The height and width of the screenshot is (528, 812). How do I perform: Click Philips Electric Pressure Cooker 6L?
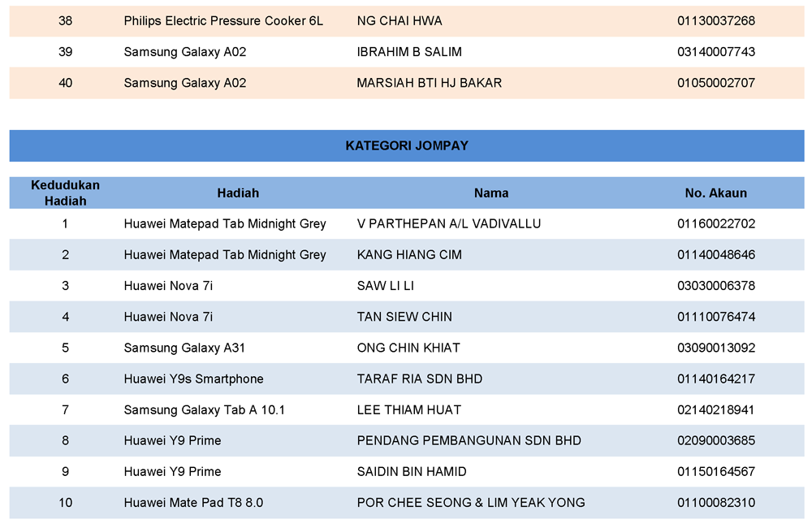pos(223,21)
